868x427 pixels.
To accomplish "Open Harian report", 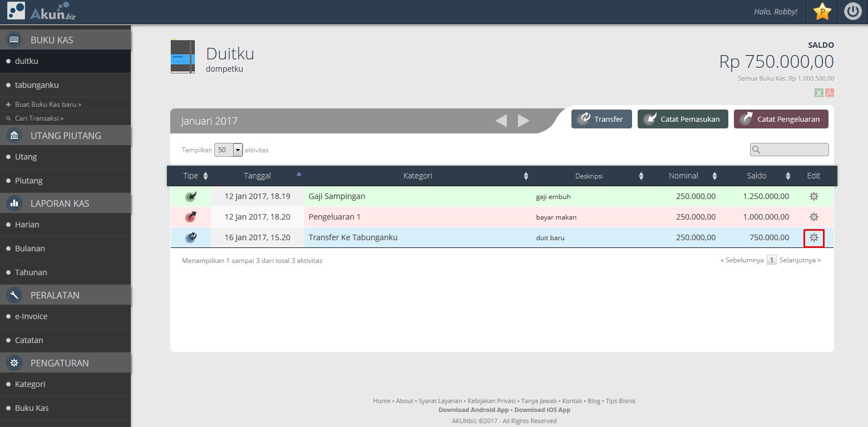I will [x=65, y=225].
